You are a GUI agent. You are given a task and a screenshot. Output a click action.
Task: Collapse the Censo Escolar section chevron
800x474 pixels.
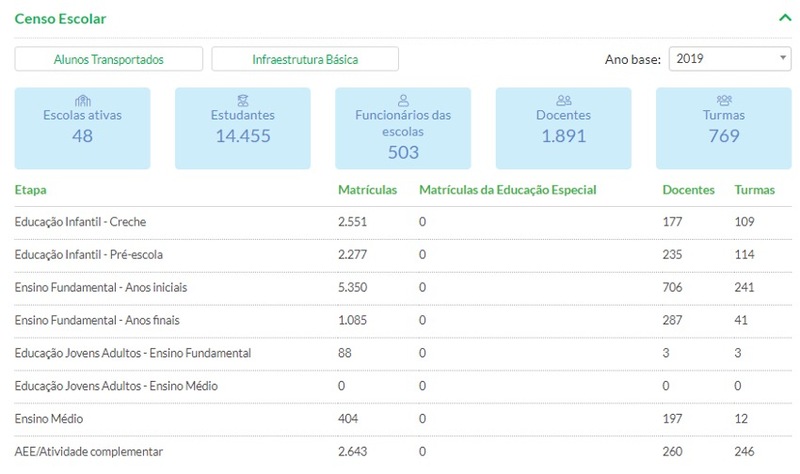pos(783,17)
